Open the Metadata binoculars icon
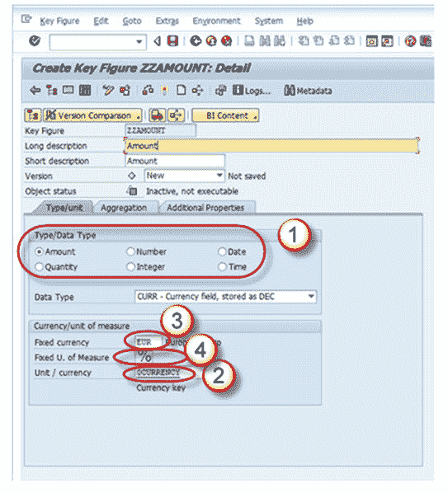The image size is (448, 493). (x=289, y=91)
